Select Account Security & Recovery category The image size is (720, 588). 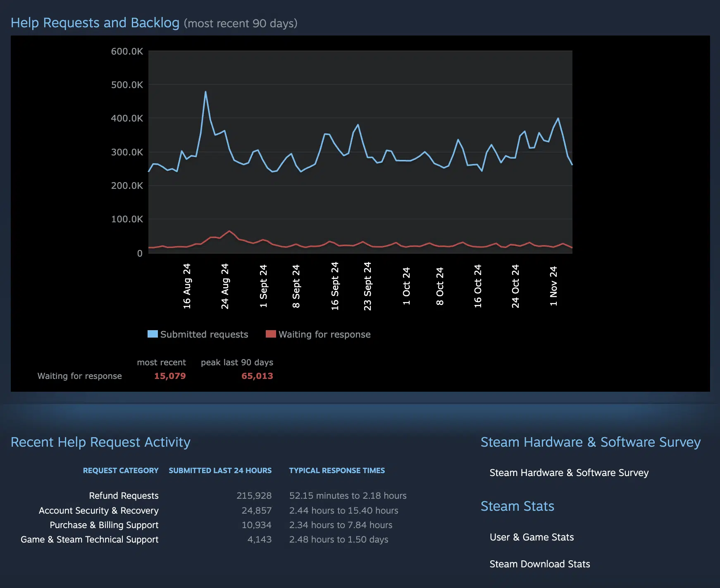pos(98,510)
